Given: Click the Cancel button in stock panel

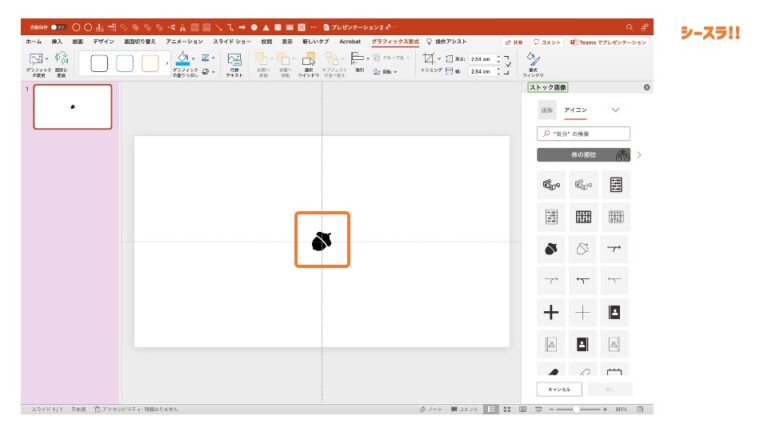Looking at the screenshot, I should [559, 389].
